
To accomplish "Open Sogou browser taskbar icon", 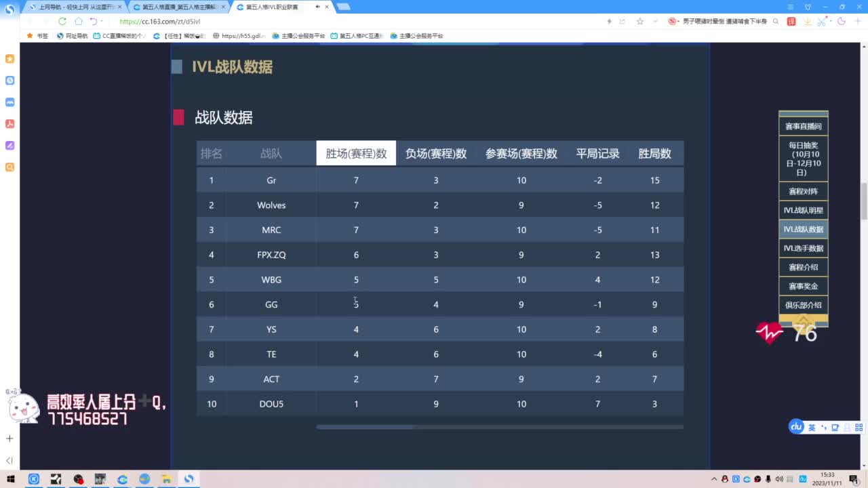I will tap(189, 479).
